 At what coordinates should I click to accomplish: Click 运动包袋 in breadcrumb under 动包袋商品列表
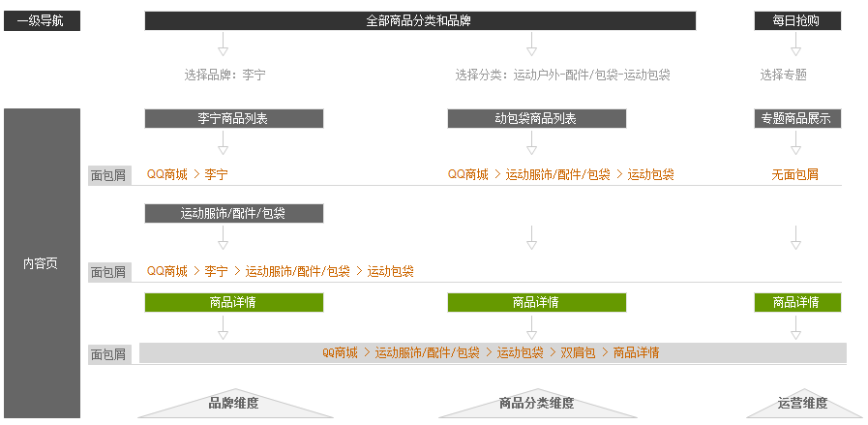(x=650, y=175)
